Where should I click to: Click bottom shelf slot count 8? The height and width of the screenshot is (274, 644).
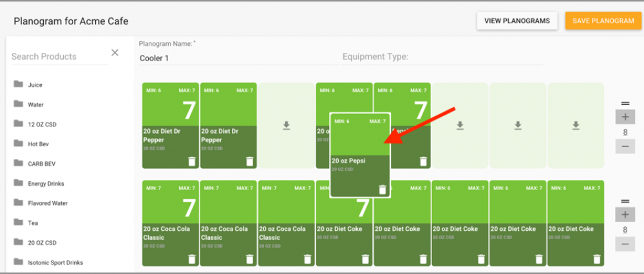[x=625, y=230]
